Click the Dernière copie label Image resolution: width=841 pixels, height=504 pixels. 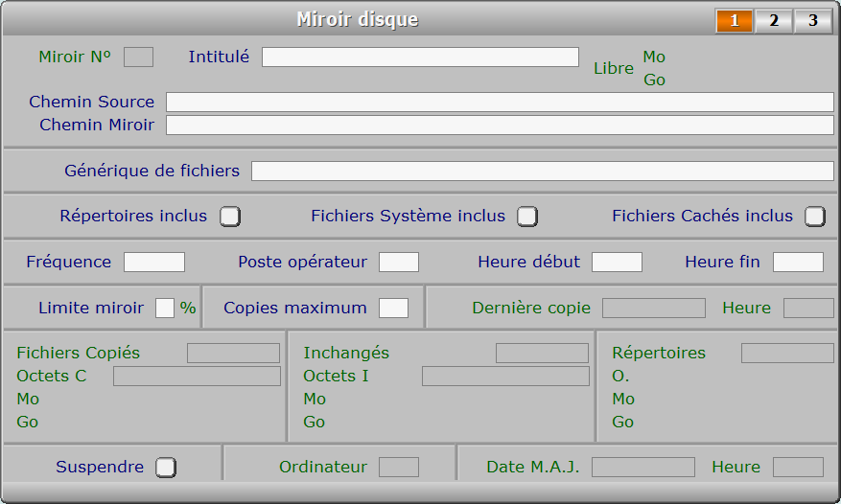[531, 309]
